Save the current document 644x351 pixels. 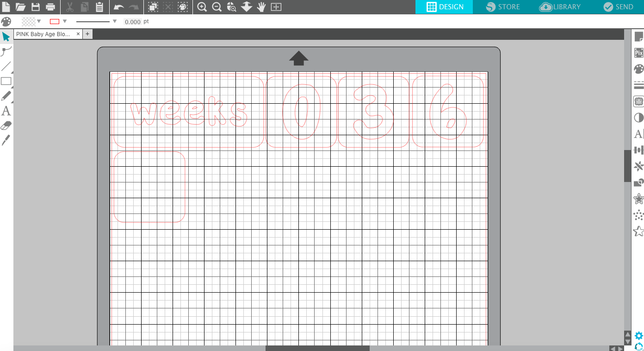[x=36, y=7]
